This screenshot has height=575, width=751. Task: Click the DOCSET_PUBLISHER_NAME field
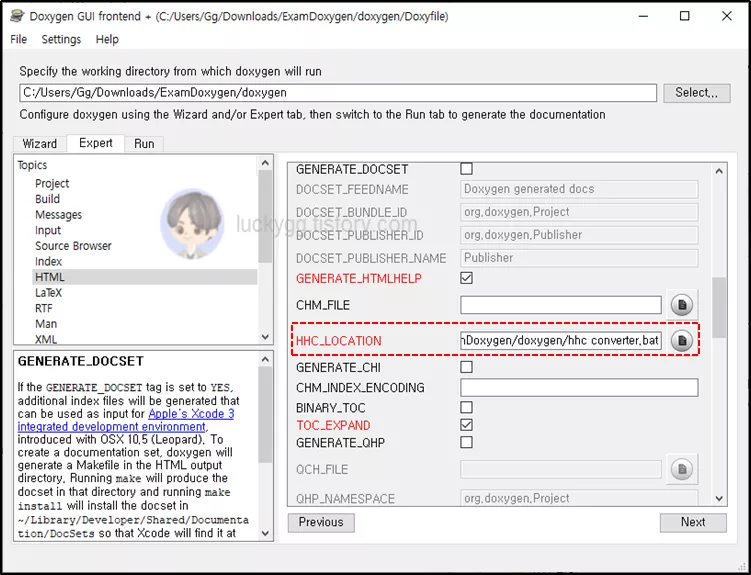(x=579, y=258)
